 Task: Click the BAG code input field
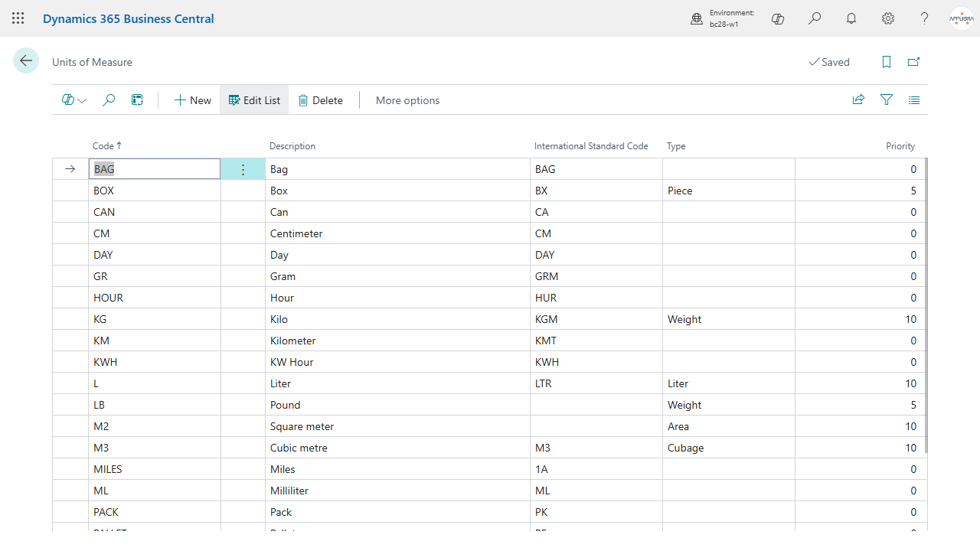click(x=155, y=169)
